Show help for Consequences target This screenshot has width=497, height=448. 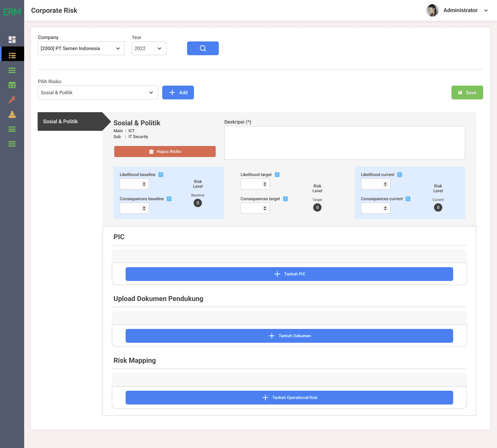pos(285,199)
